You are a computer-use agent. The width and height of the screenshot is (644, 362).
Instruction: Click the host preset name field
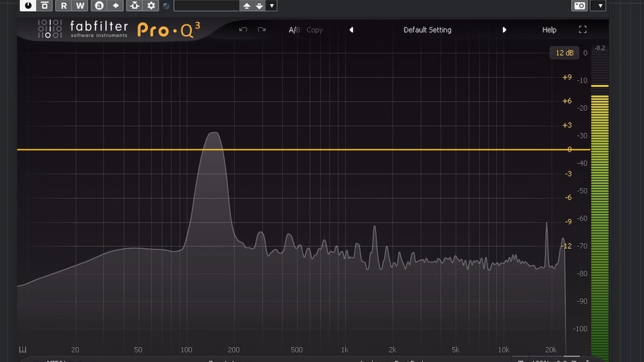click(206, 6)
